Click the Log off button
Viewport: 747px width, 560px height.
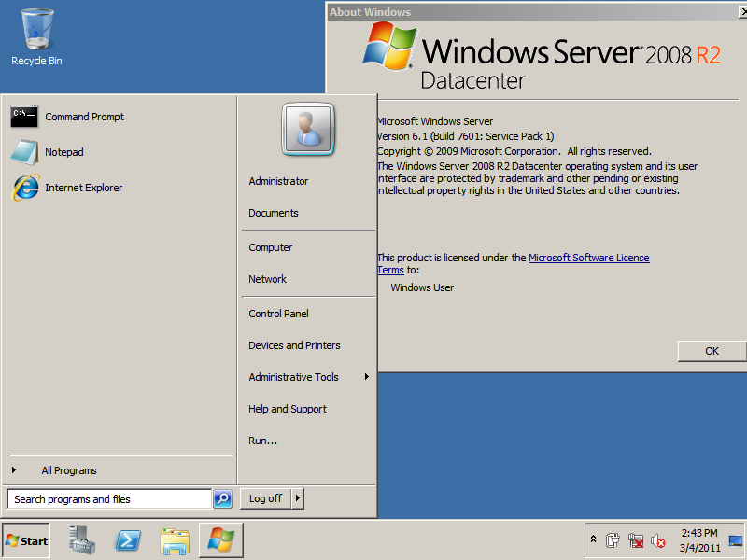coord(265,498)
